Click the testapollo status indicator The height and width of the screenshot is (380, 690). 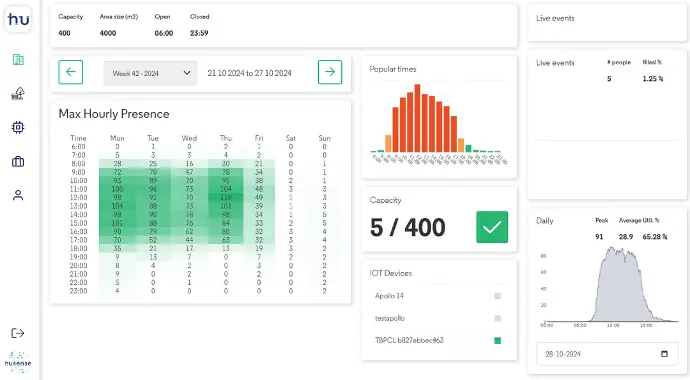click(x=497, y=318)
